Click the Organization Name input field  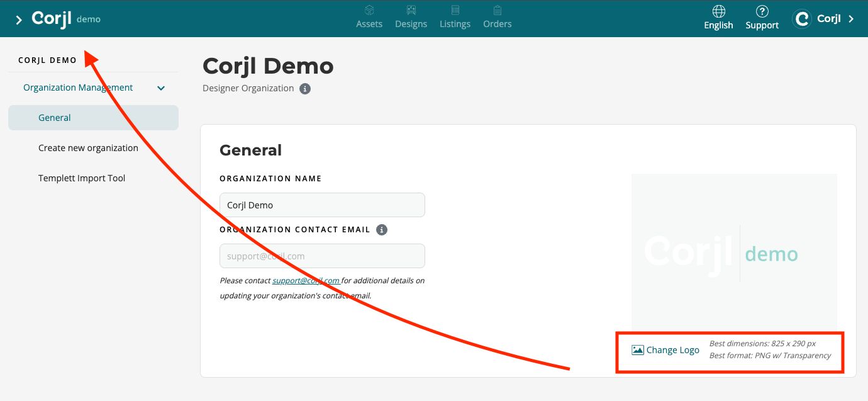click(x=322, y=205)
